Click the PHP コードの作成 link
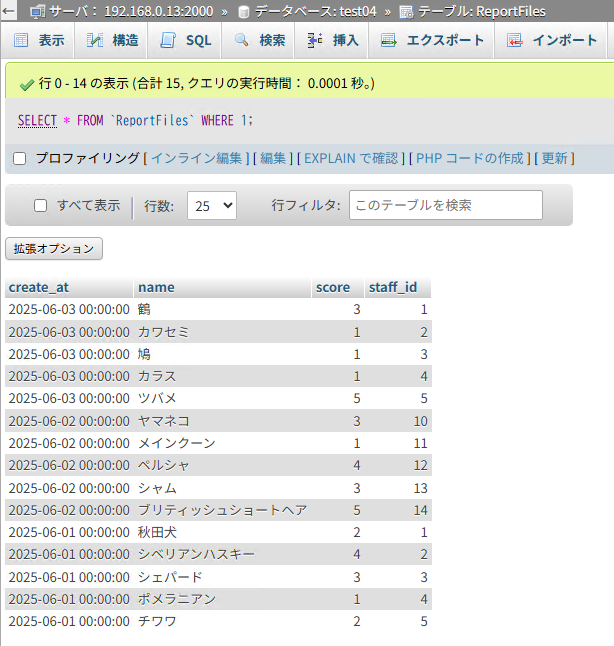This screenshot has height=646, width=614. point(470,158)
